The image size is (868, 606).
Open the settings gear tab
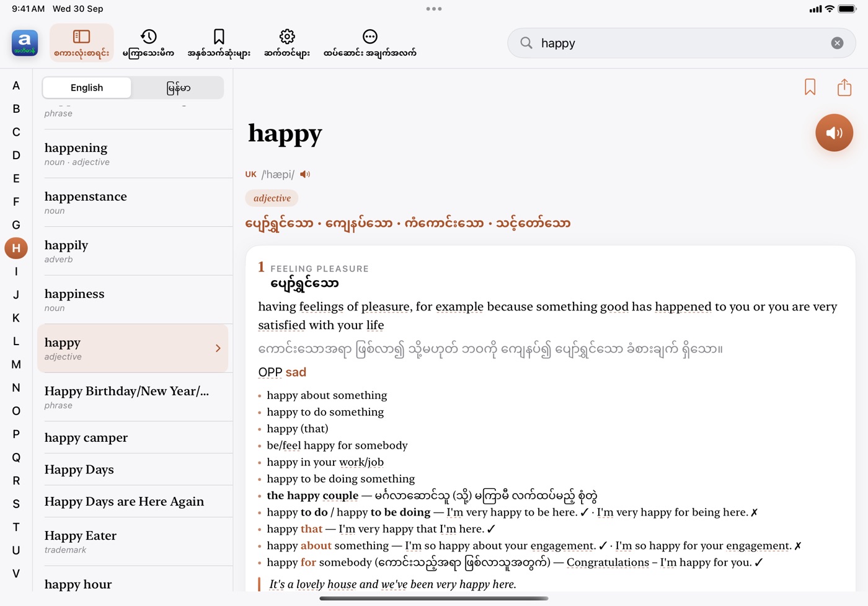[287, 43]
